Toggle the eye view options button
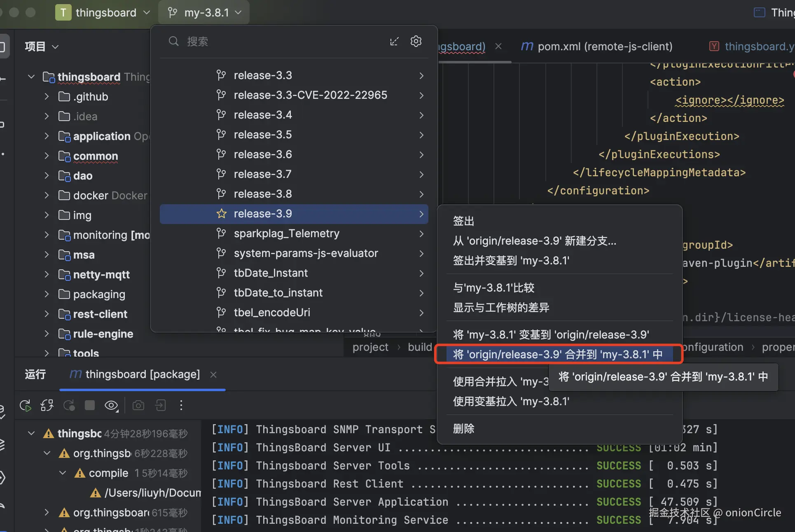 coord(111,406)
